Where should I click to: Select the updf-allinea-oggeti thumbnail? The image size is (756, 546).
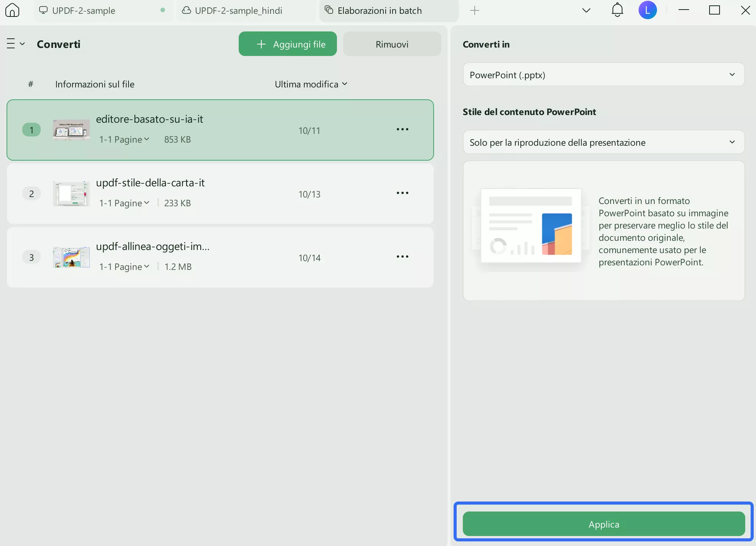point(71,257)
